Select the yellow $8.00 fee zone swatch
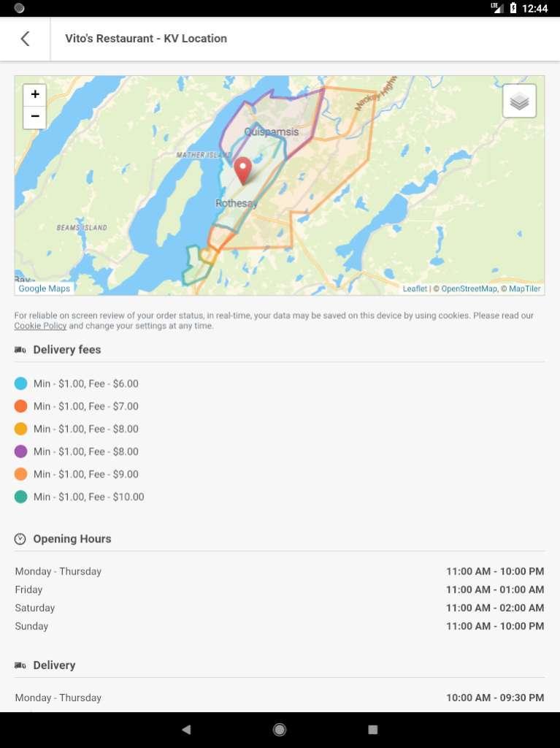 (x=20, y=429)
